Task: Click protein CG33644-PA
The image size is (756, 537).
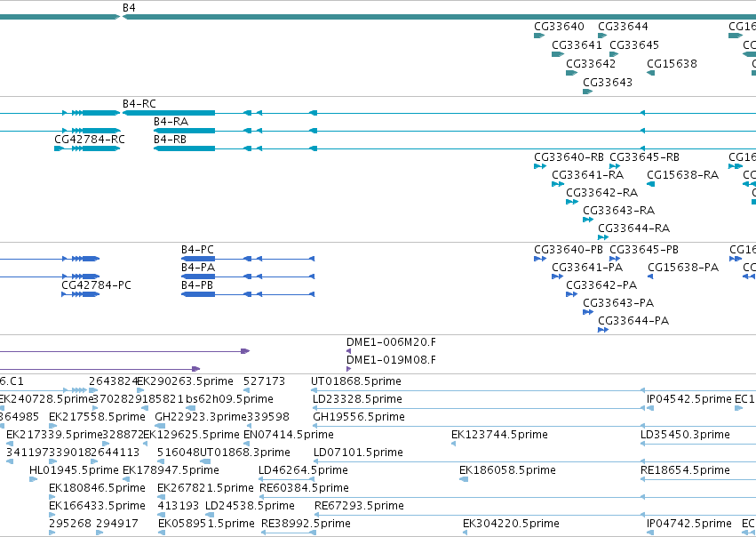Action: 633,321
